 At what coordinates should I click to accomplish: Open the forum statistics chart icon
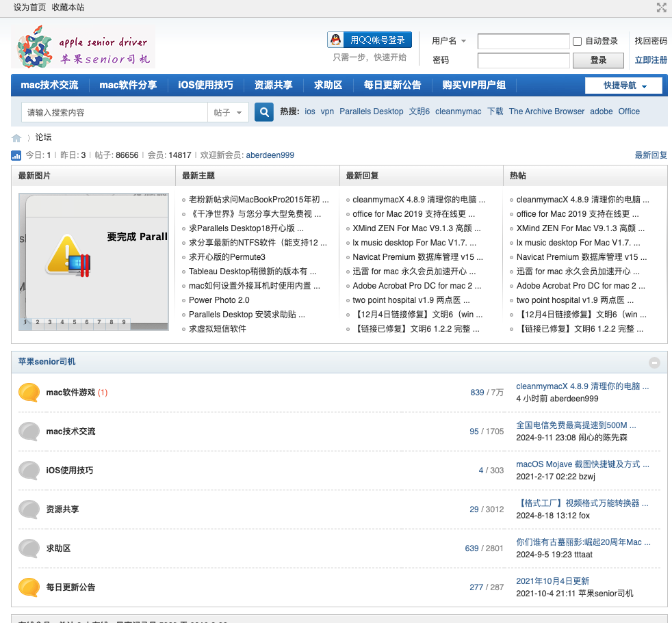(16, 155)
